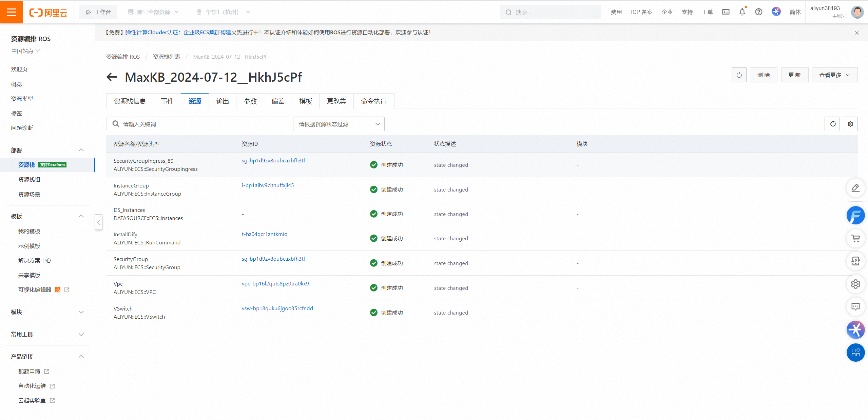Open table column settings gear

(x=850, y=124)
